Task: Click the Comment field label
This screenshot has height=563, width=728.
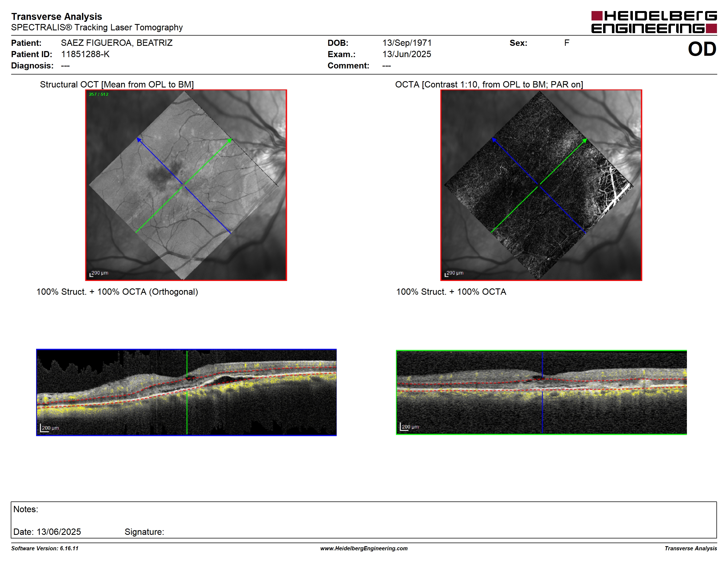Action: (x=348, y=65)
